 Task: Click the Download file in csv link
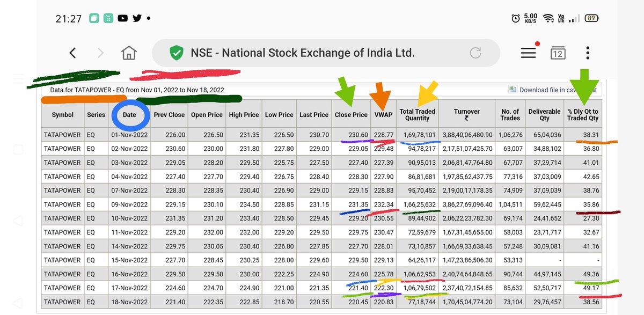(x=558, y=90)
